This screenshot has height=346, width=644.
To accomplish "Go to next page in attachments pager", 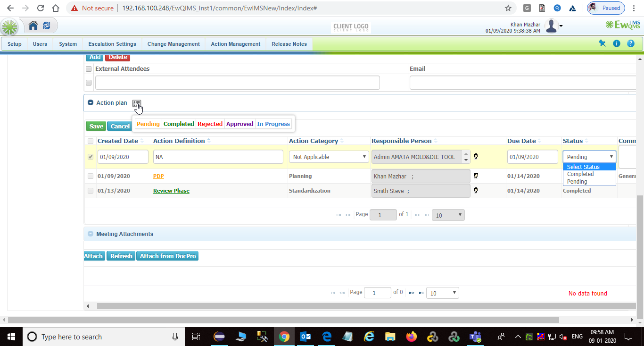I will tap(412, 293).
